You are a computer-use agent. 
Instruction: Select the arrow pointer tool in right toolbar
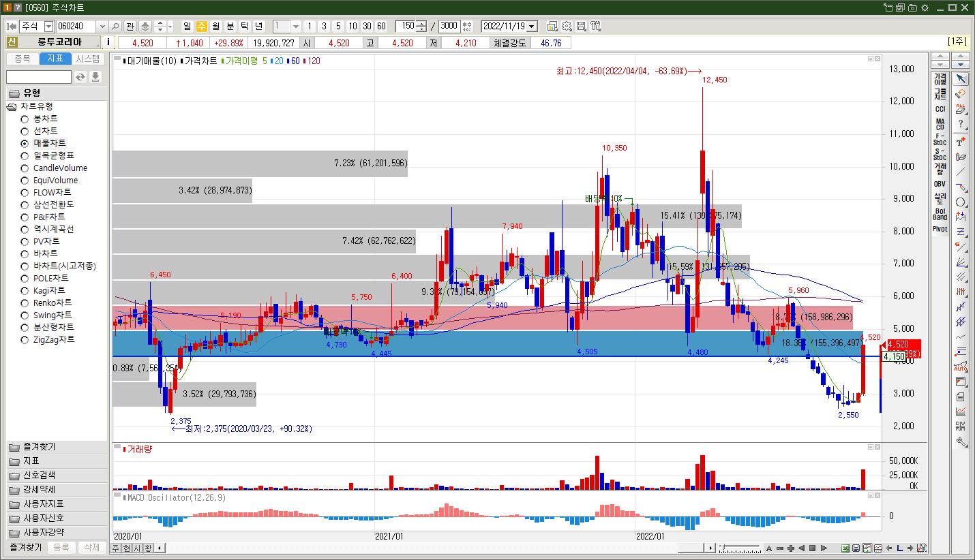[x=961, y=79]
